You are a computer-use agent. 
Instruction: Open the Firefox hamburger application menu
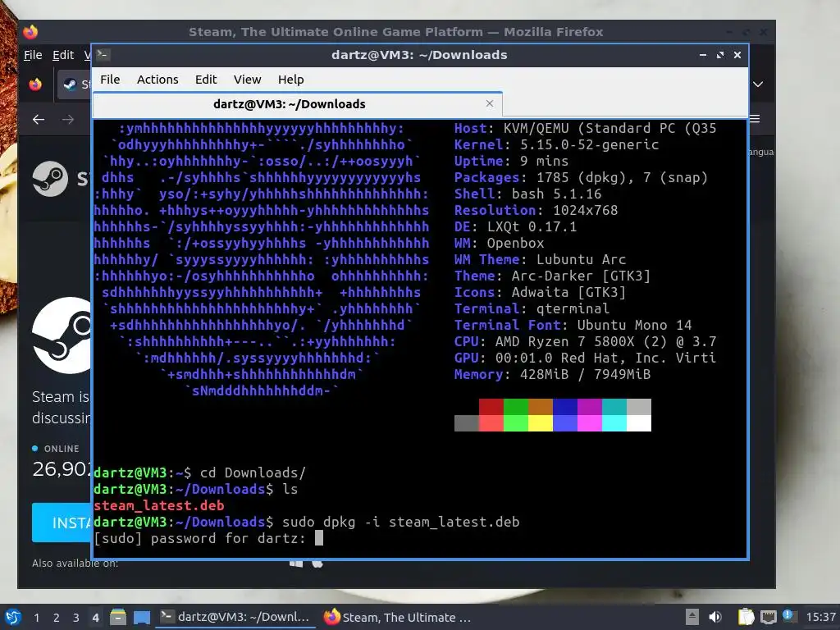tap(756, 119)
